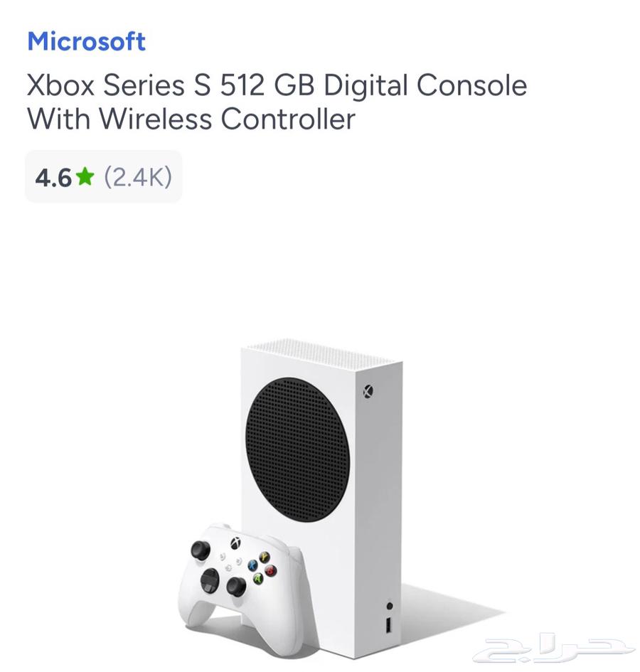Click the A button on the controller
The height and width of the screenshot is (672, 640).
[257, 578]
